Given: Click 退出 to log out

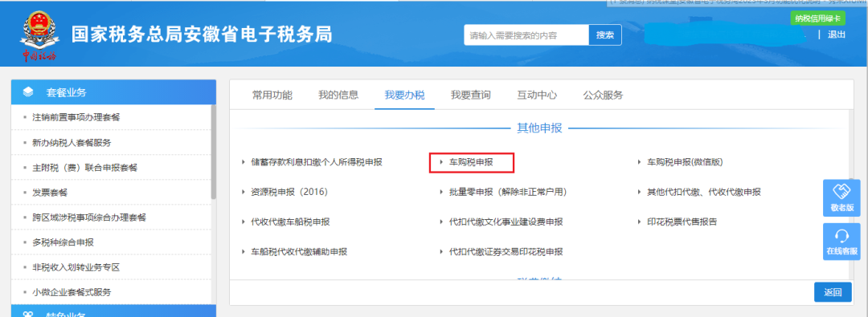Looking at the screenshot, I should [837, 35].
